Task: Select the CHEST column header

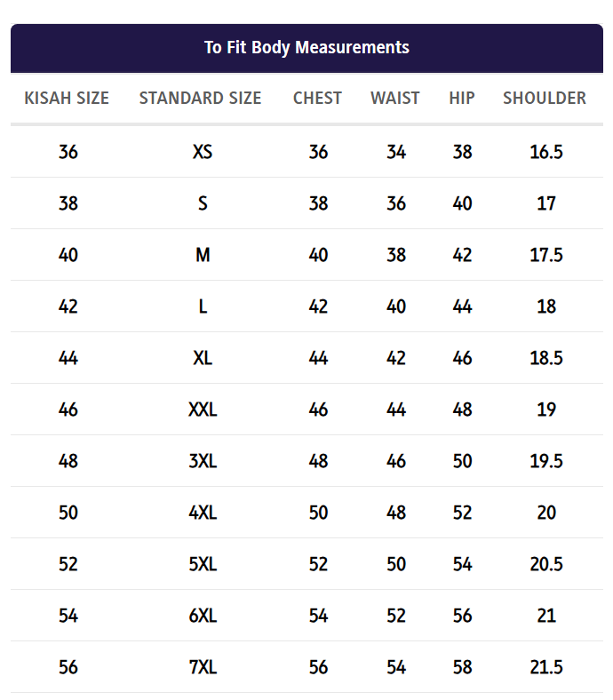Action: (317, 99)
